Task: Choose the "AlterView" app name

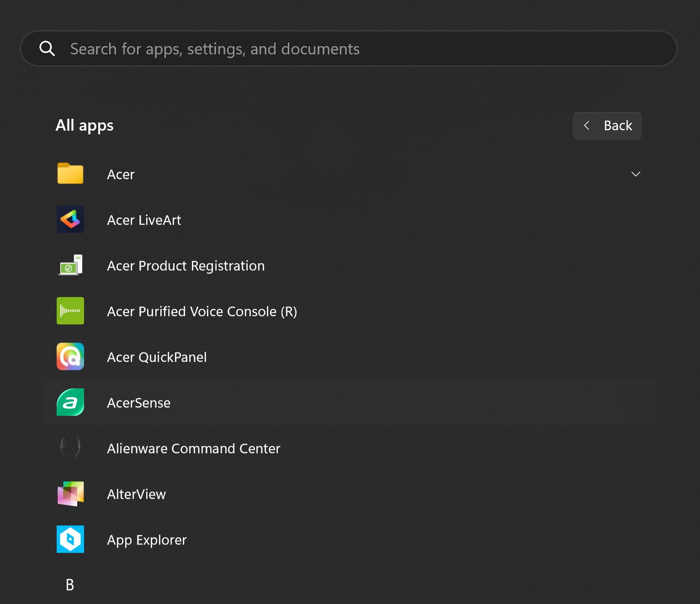Action: 136,494
